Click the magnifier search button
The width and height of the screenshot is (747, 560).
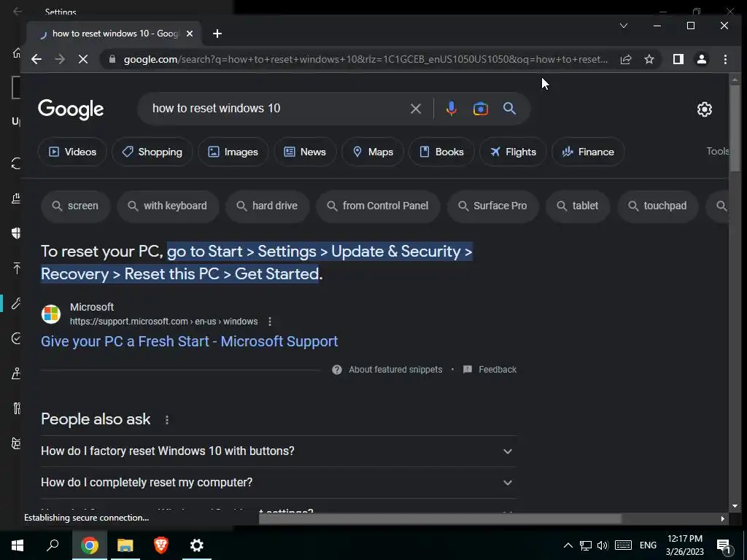point(509,109)
